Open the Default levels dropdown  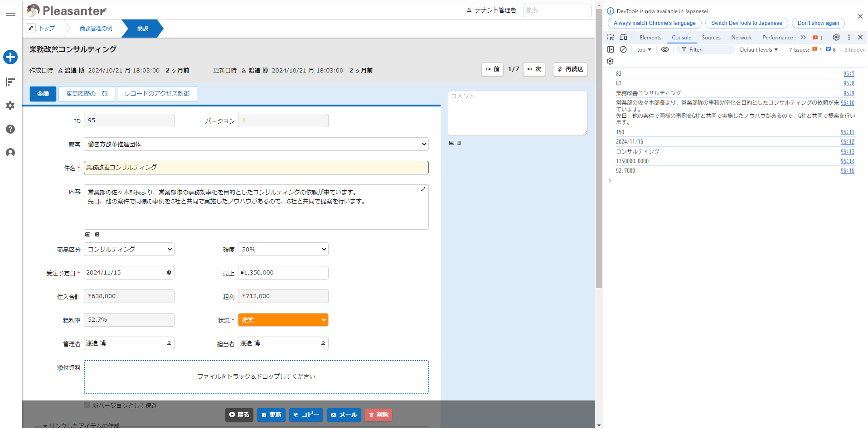[759, 50]
